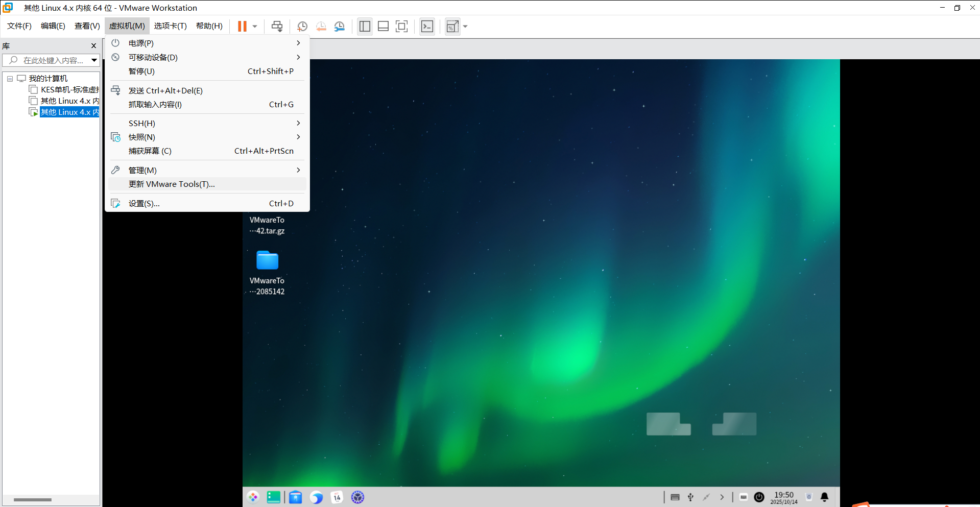Open the guest start menu launcher icon
This screenshot has width=980, height=507.
253,497
